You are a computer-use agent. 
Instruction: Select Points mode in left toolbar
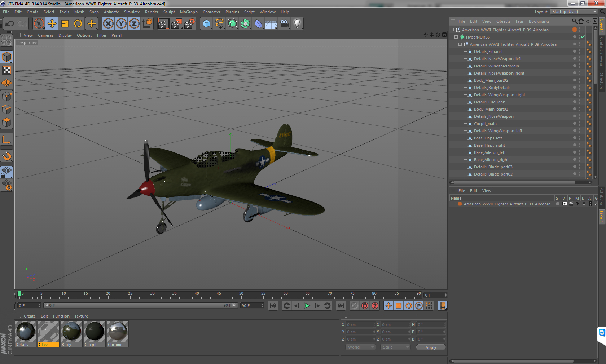[7, 96]
